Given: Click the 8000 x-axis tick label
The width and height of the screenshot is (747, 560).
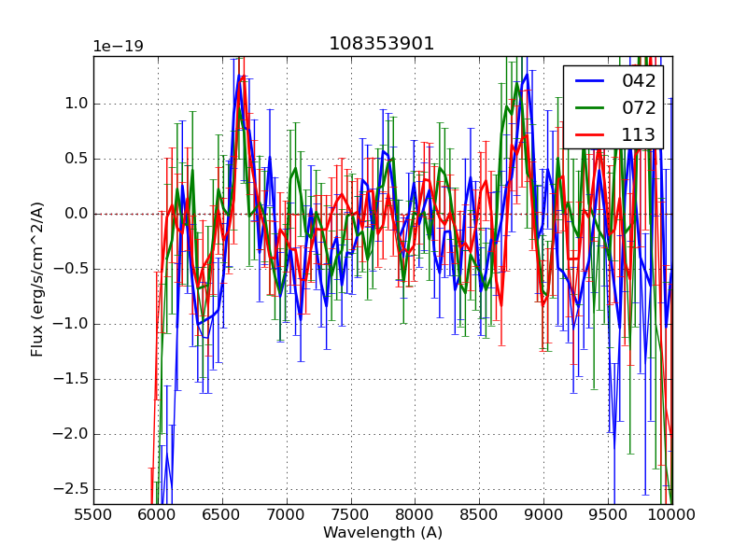Looking at the screenshot, I should coord(415,514).
